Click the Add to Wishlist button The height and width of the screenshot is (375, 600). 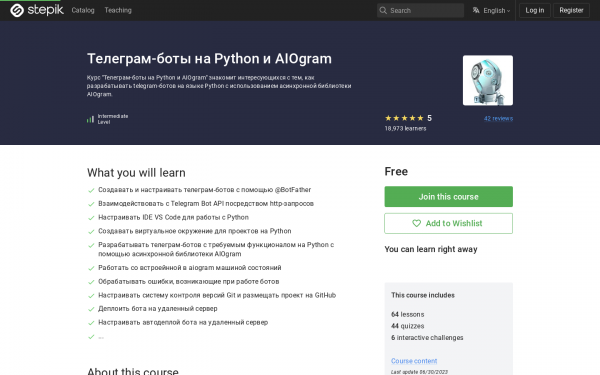448,223
